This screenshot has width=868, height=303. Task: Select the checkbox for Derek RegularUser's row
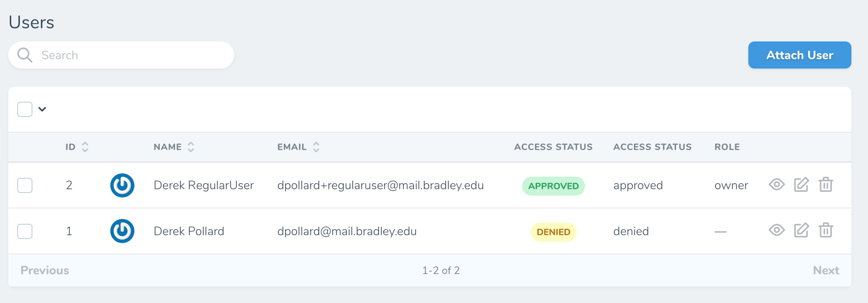pyautogui.click(x=24, y=185)
